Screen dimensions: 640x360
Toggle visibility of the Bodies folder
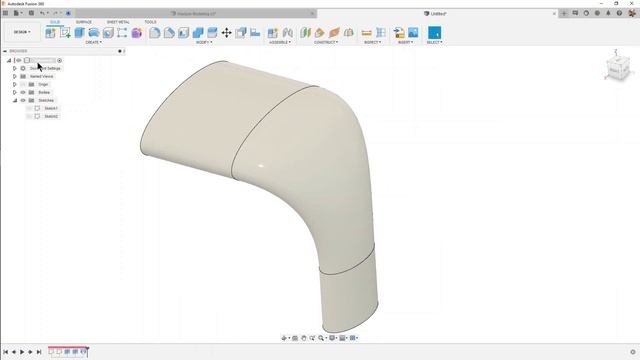(23, 92)
